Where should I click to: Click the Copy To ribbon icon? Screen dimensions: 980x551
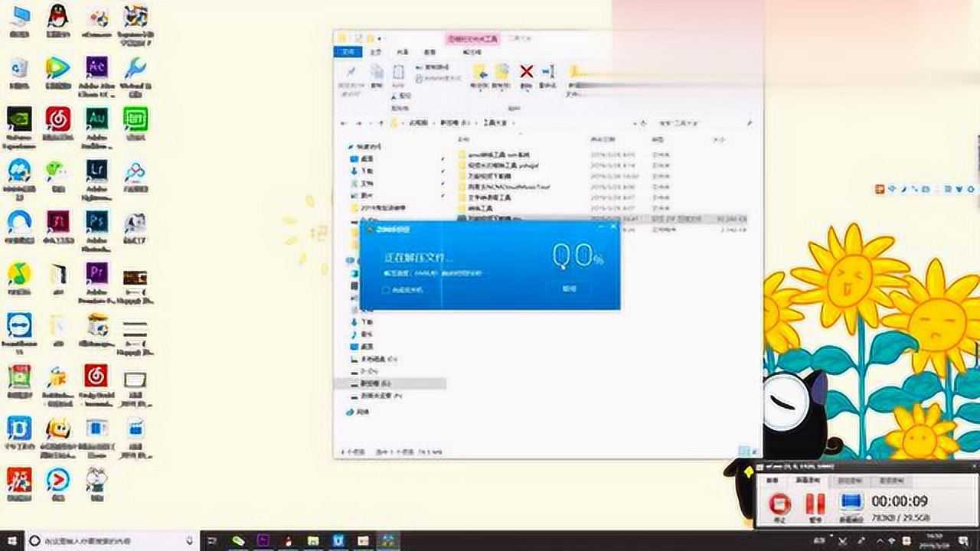coord(501,73)
